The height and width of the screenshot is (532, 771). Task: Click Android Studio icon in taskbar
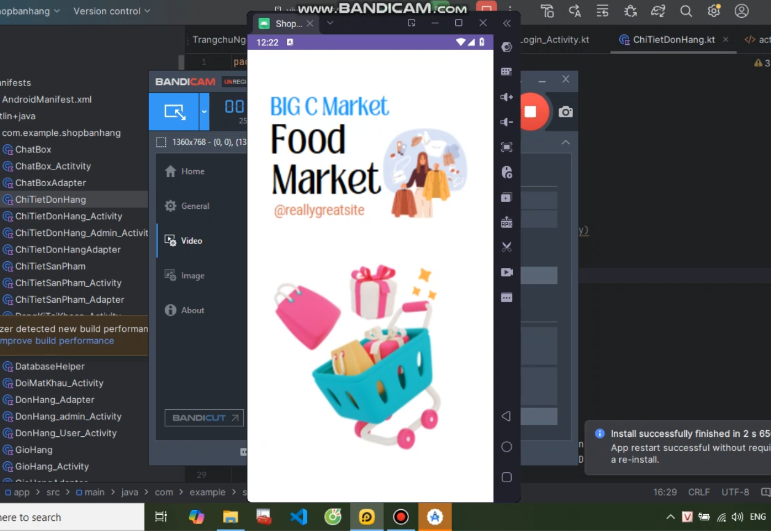pyautogui.click(x=435, y=517)
